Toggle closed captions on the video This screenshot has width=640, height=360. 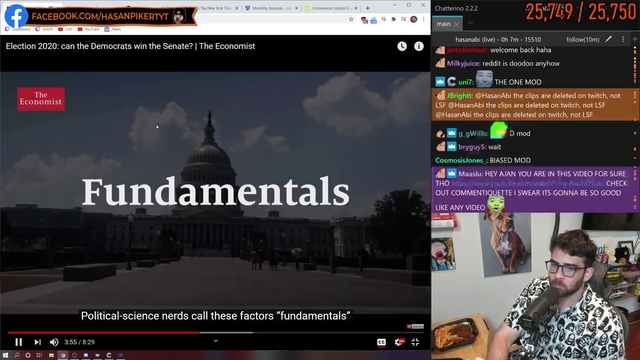(381, 342)
